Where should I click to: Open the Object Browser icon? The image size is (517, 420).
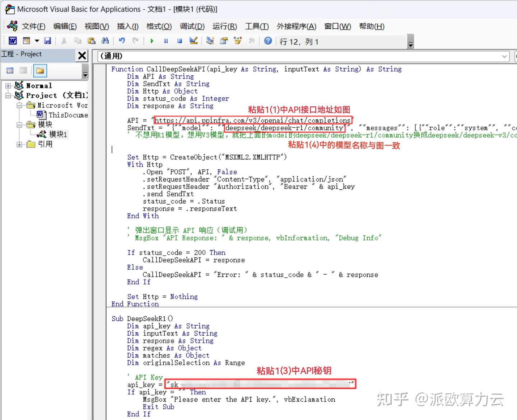tap(238, 41)
